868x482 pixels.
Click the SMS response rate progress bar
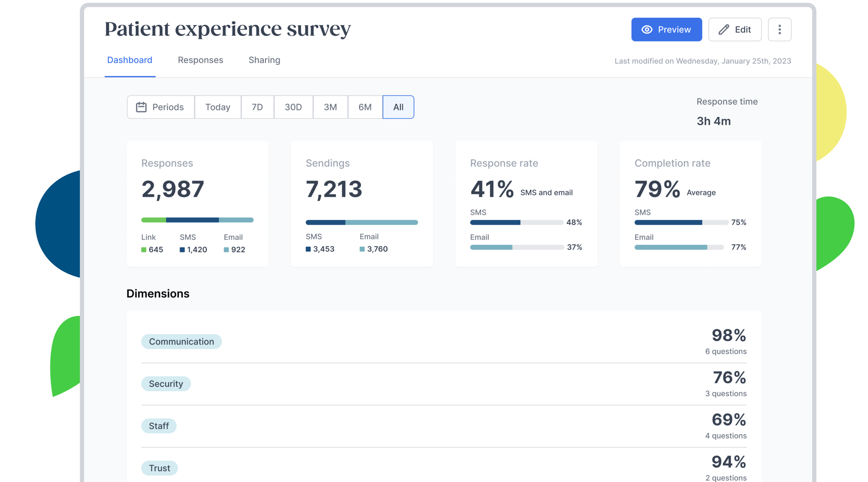516,222
